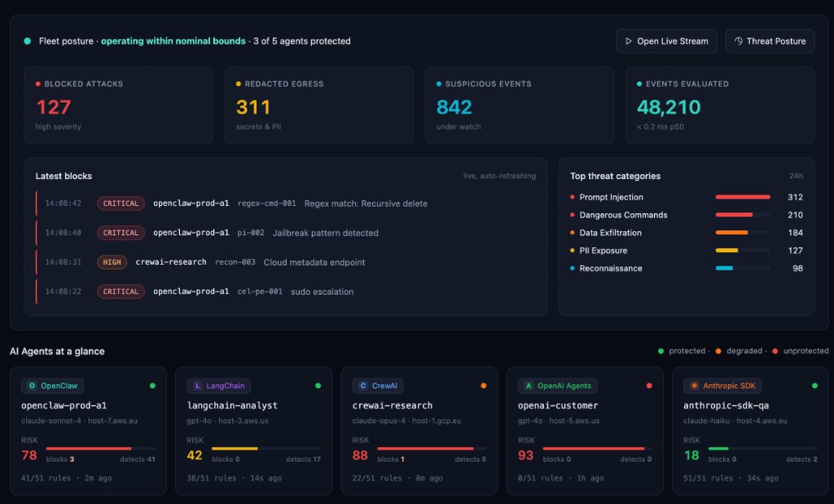The width and height of the screenshot is (834, 504).
Task: Click the openai-customer agent name
Action: 558,405
